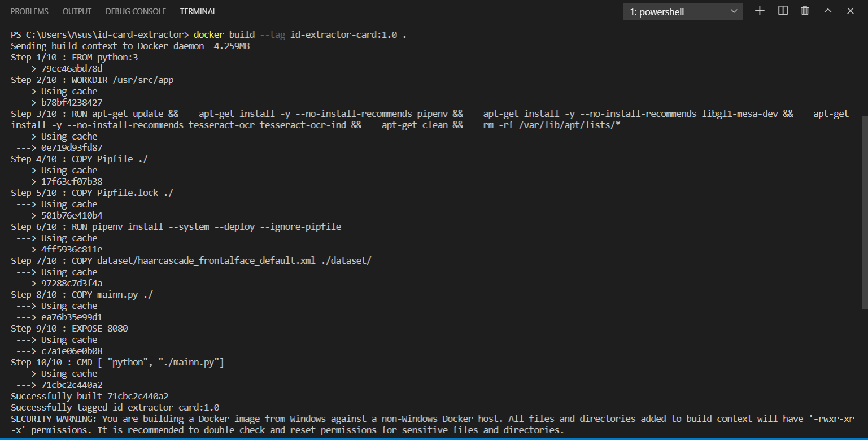
Task: Maximize the panel with the chevron icon
Action: click(827, 10)
